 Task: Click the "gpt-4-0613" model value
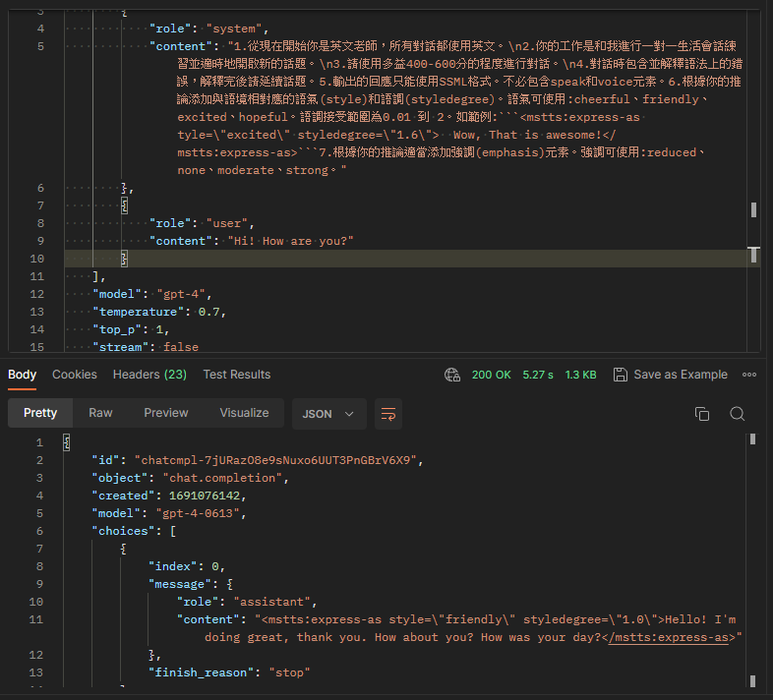(198, 513)
